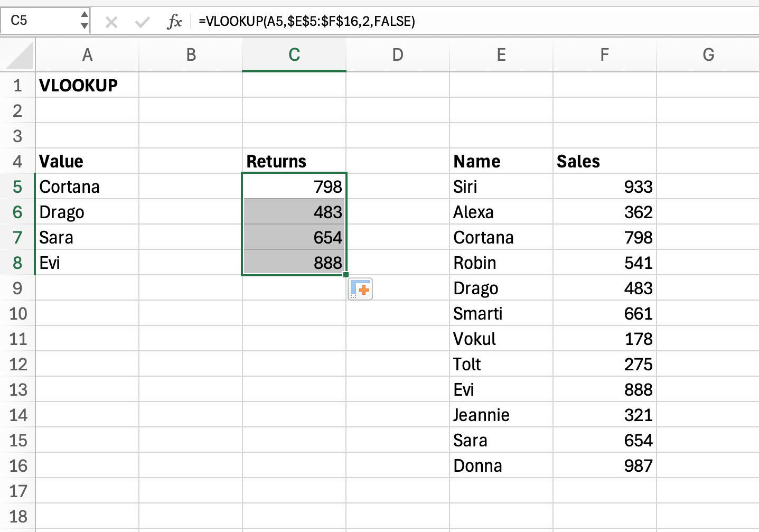Select the Sara cell in column A
This screenshot has width=759, height=532.
(87, 237)
